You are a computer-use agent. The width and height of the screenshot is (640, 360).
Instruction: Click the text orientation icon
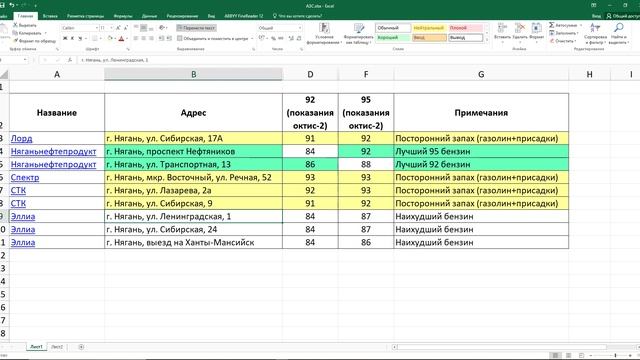point(162,28)
